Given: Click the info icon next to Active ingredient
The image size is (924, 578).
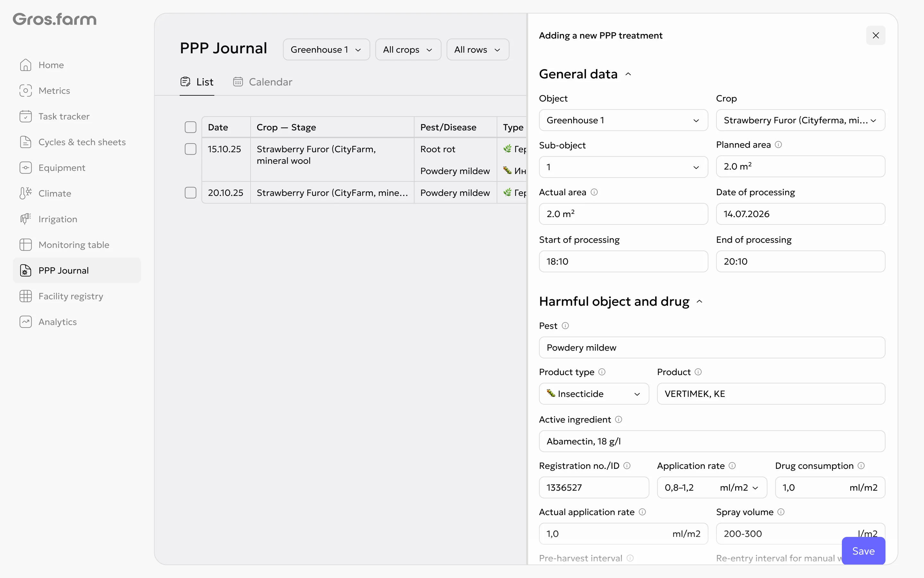Looking at the screenshot, I should point(619,419).
